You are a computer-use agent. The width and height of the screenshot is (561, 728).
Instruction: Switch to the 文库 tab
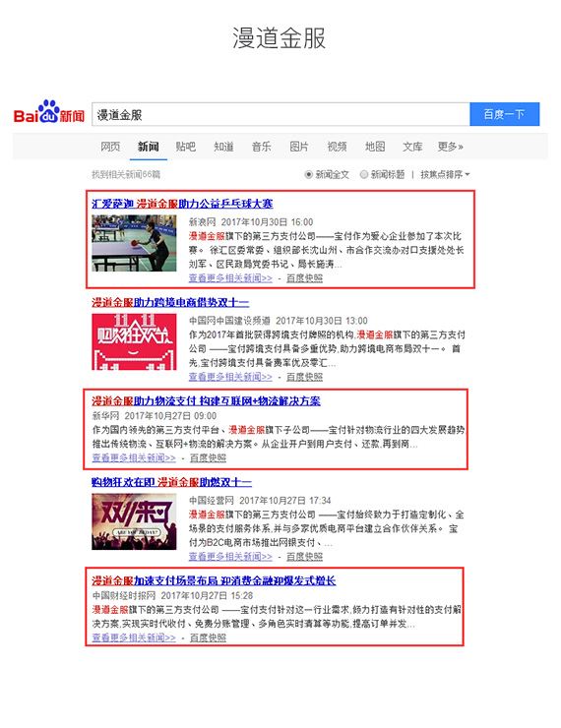[x=412, y=147]
